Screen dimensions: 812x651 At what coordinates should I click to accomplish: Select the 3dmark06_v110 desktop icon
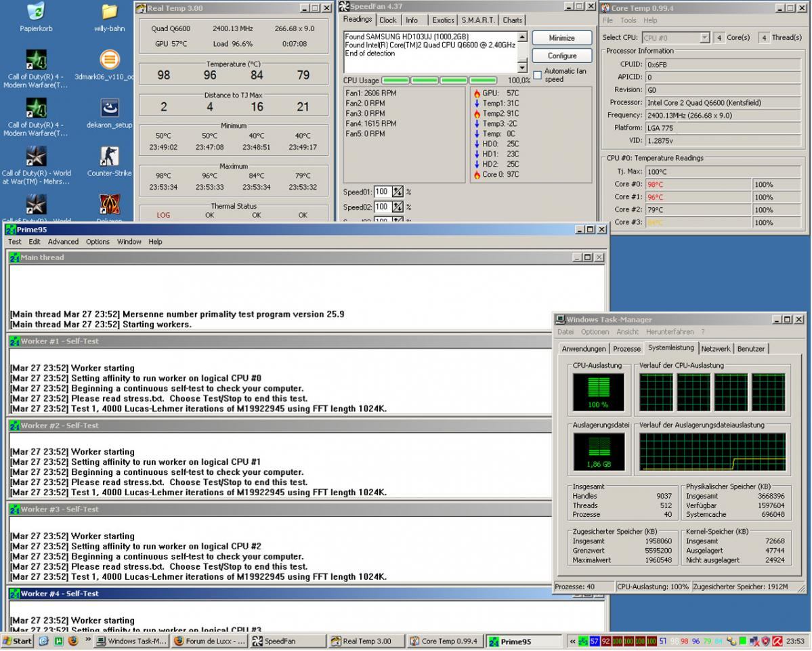(x=109, y=60)
